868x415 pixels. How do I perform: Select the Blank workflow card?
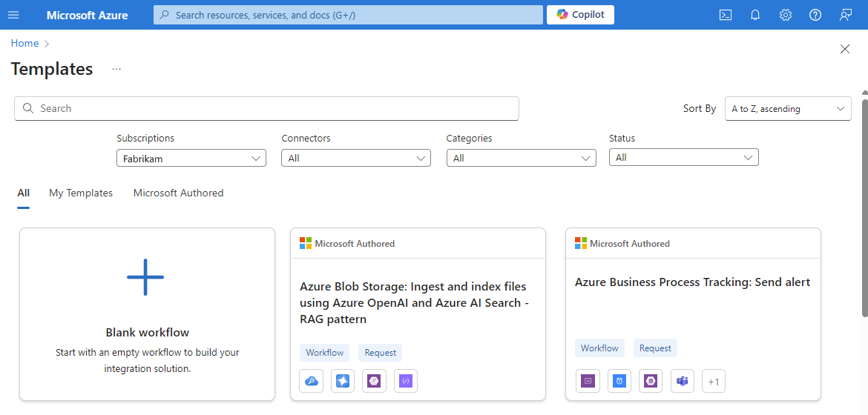147,314
